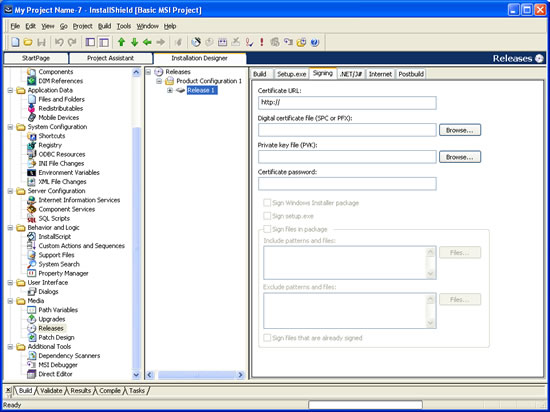Expand the Release 1 node
The height and width of the screenshot is (412, 550).
point(170,90)
